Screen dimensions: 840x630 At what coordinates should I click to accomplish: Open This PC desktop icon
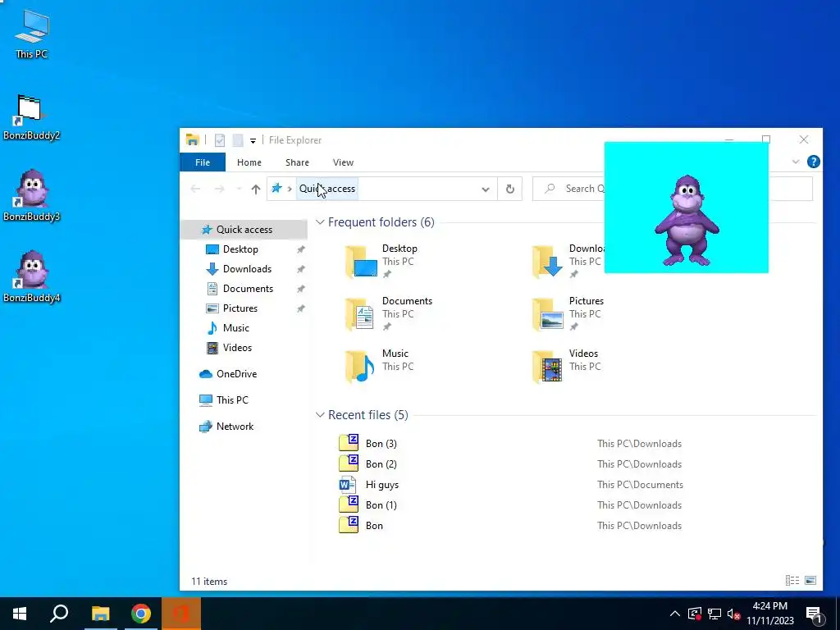point(32,34)
